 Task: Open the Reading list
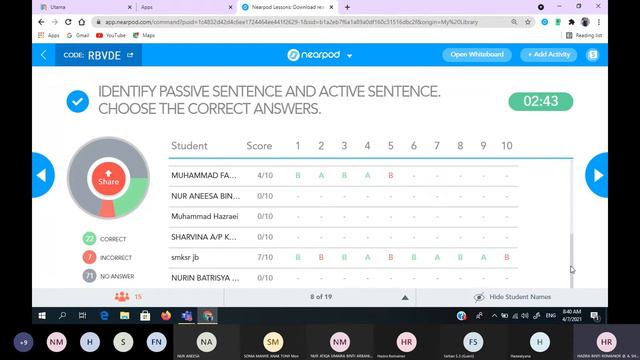[x=584, y=36]
